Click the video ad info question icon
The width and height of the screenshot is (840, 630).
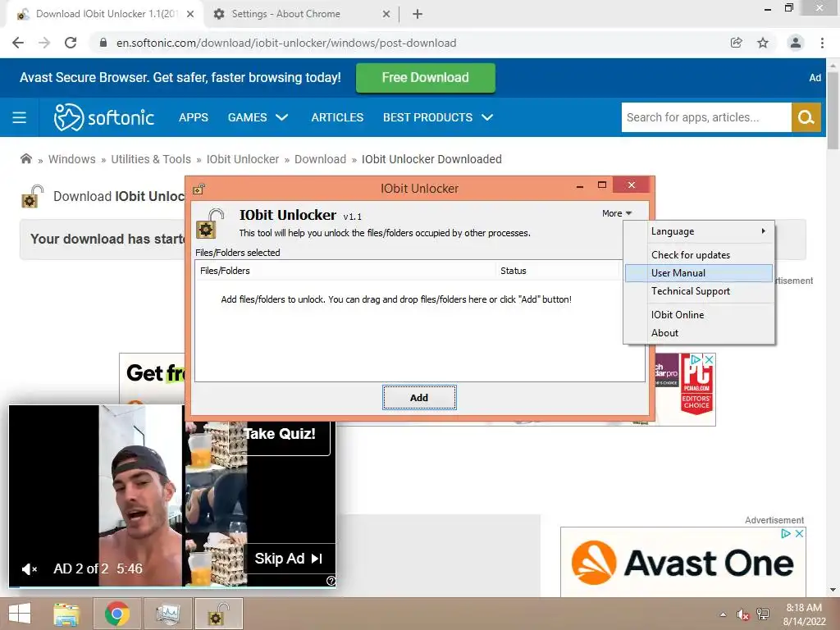point(331,581)
